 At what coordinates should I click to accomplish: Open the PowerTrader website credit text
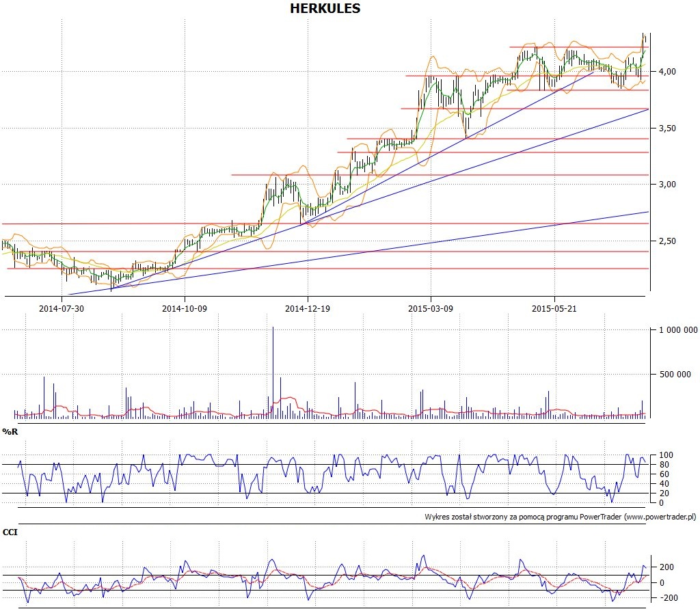point(561,517)
